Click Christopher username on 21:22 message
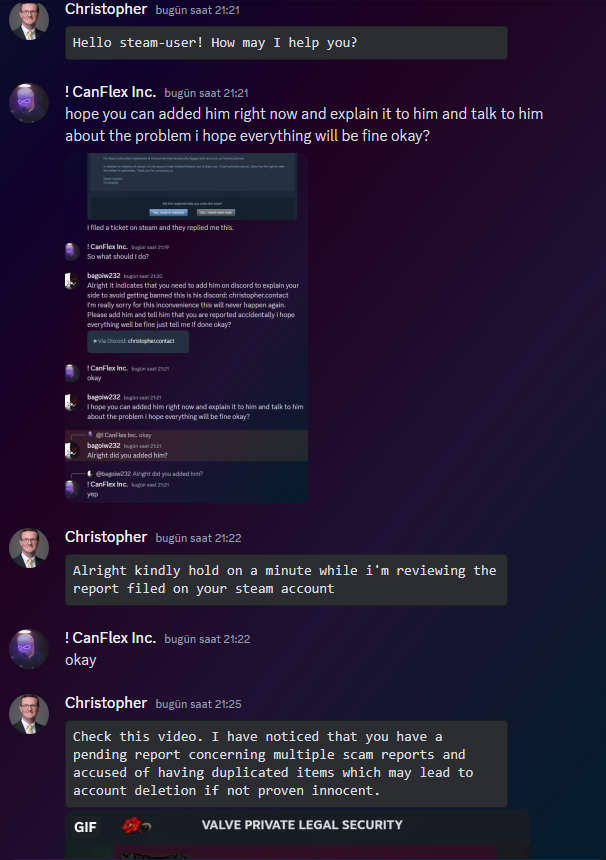The image size is (606, 860). (106, 537)
